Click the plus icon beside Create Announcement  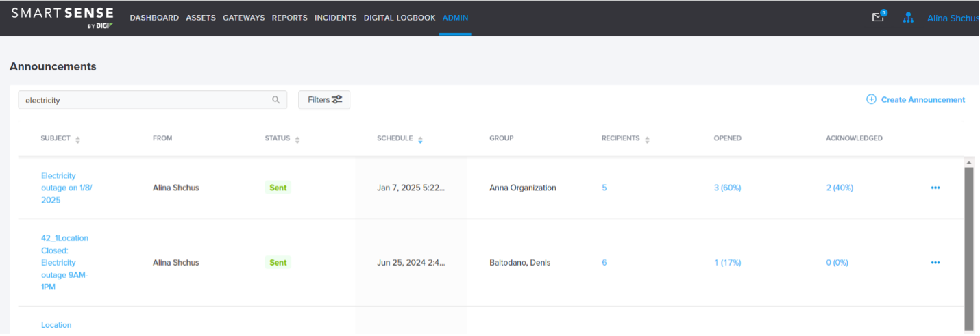click(x=872, y=99)
